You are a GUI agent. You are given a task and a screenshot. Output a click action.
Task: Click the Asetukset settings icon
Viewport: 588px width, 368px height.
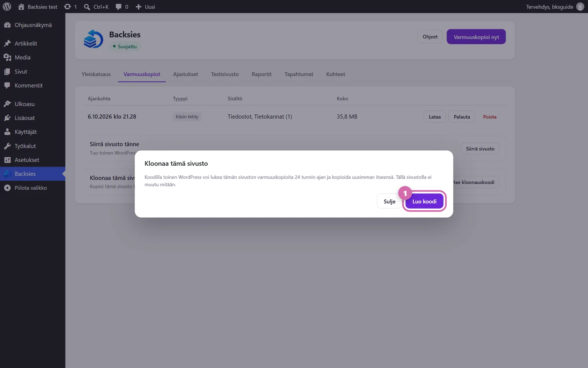pyautogui.click(x=7, y=160)
